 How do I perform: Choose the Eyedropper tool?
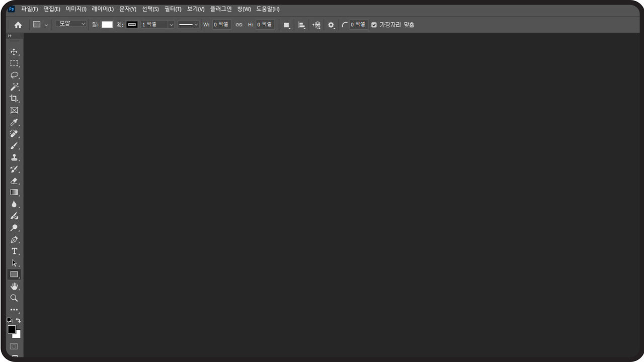tap(14, 122)
